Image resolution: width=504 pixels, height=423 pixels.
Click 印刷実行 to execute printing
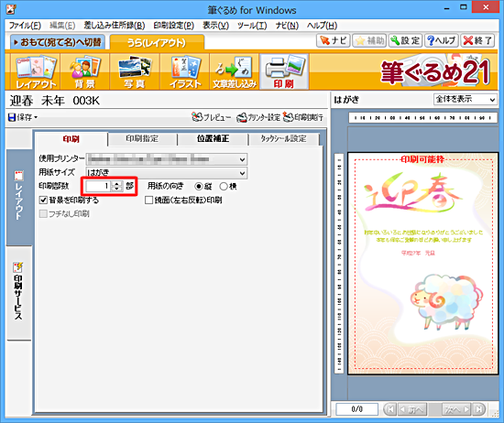(303, 117)
